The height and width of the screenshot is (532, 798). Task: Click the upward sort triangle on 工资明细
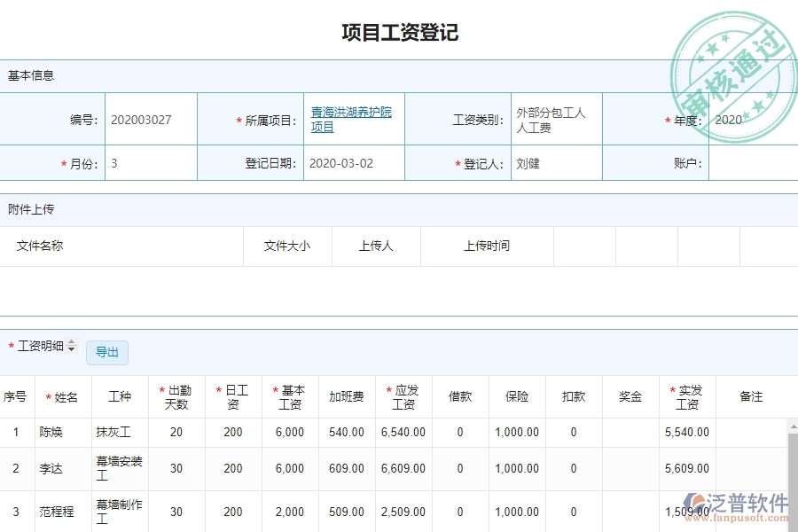(x=71, y=343)
